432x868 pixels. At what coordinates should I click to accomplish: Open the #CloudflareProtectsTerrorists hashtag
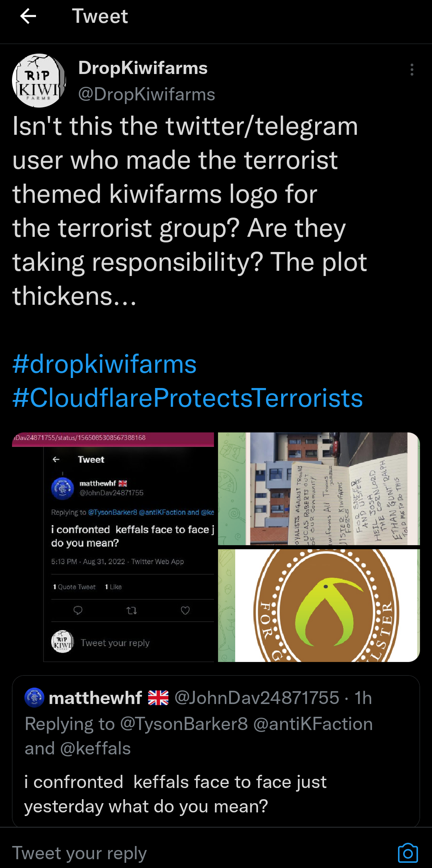tap(188, 398)
